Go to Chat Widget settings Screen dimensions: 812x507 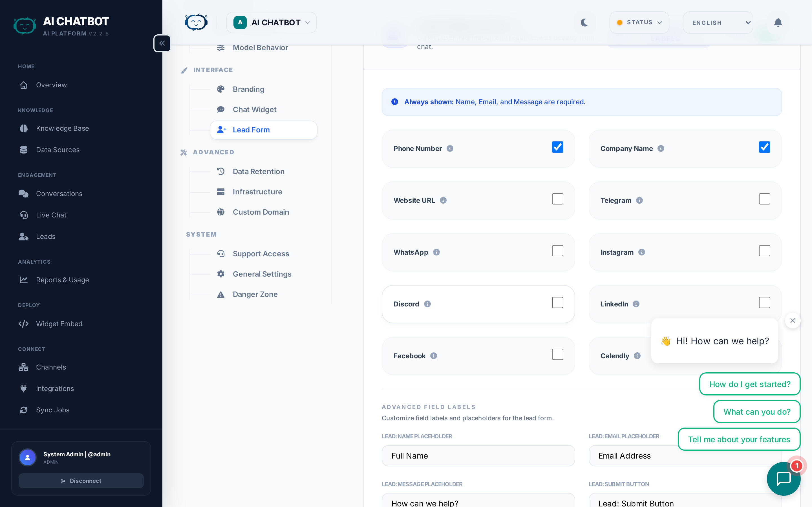click(254, 110)
